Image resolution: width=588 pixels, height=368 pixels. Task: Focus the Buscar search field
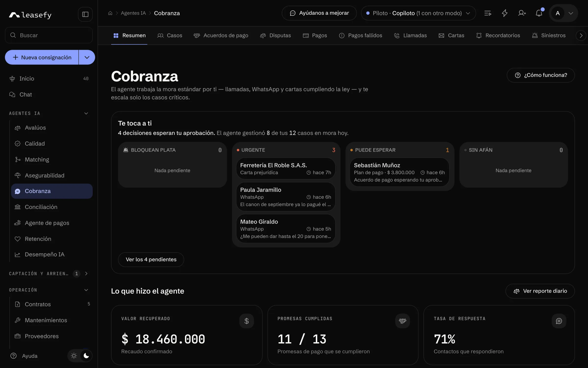click(49, 35)
